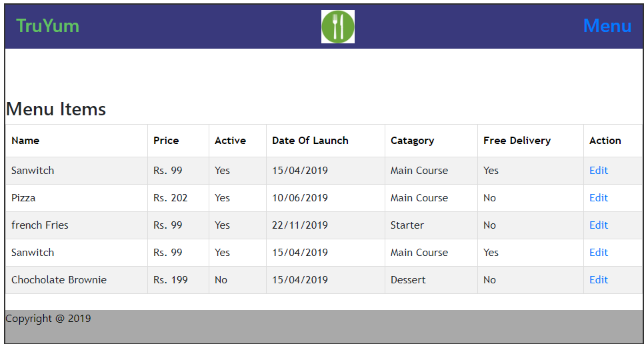Edit the Chocholate Brownie menu item
The height and width of the screenshot is (344, 644).
[599, 279]
